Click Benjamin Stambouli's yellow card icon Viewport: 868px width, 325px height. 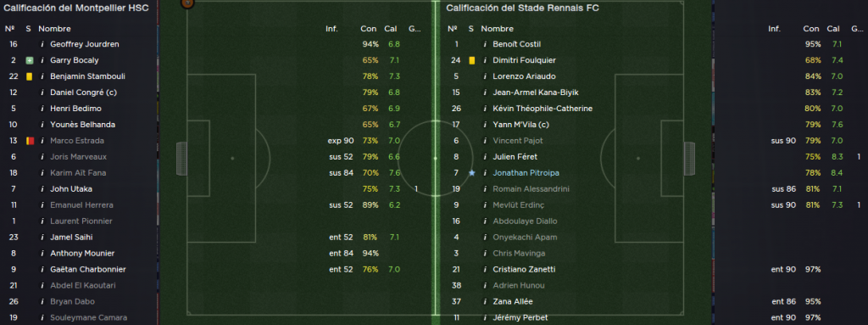point(30,76)
